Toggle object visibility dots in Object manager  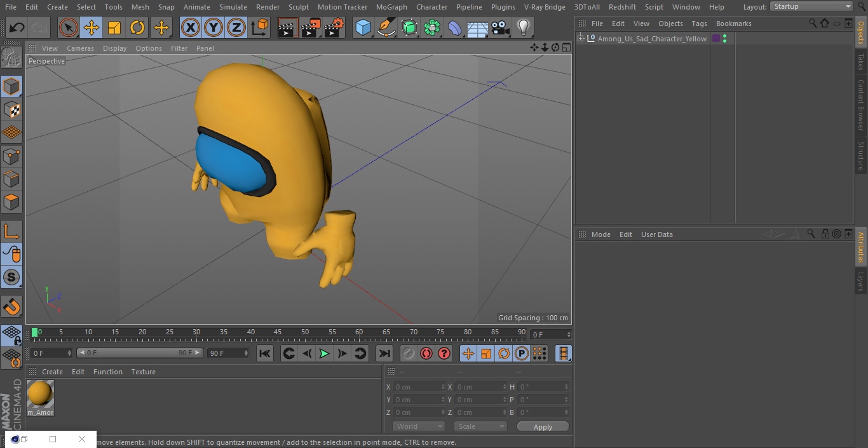[724, 39]
